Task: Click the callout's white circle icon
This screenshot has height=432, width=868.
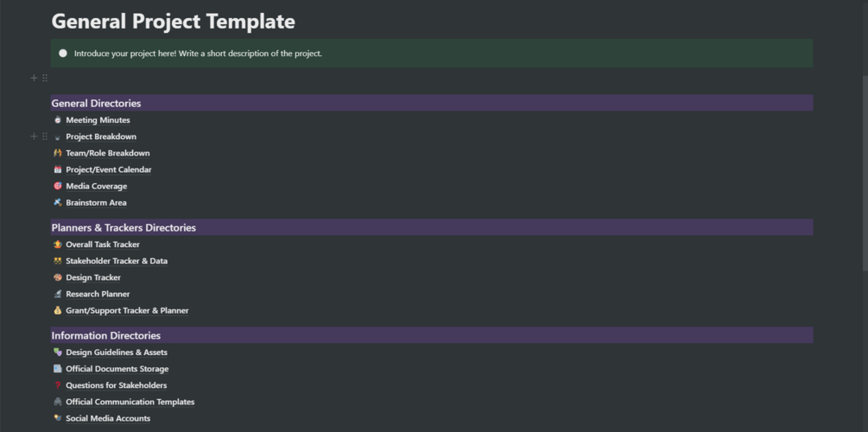Action: 63,54
